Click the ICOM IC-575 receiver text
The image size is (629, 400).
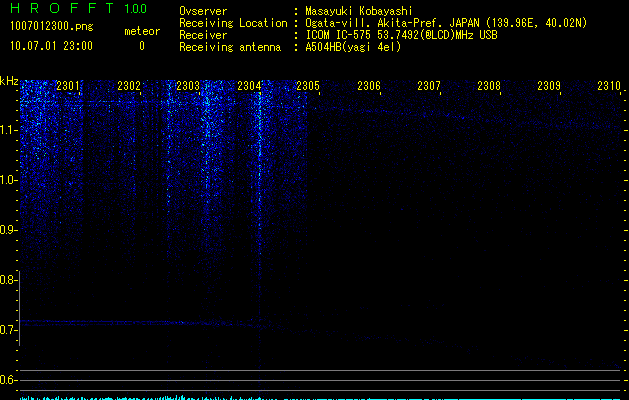[x=401, y=35]
